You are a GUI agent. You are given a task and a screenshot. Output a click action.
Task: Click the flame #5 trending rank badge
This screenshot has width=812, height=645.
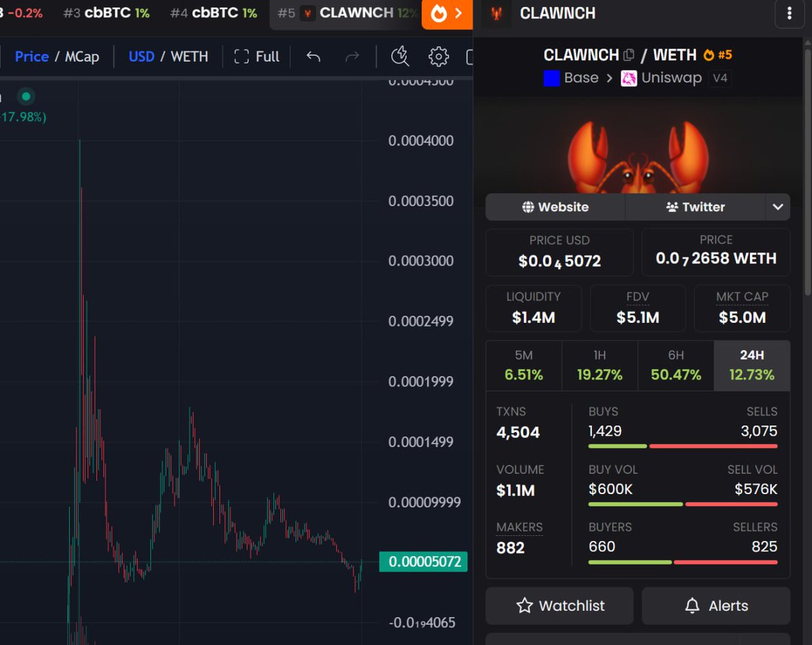click(718, 55)
